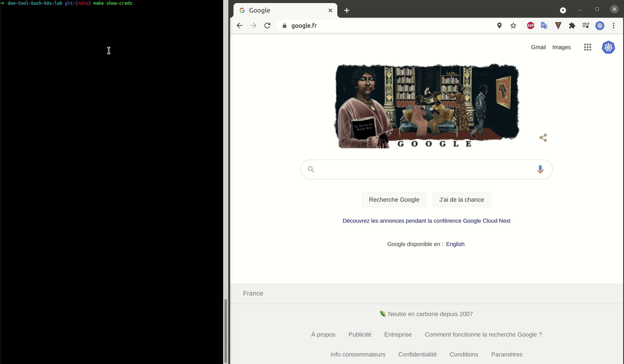Expand the browser new tab plus button

coord(347,10)
